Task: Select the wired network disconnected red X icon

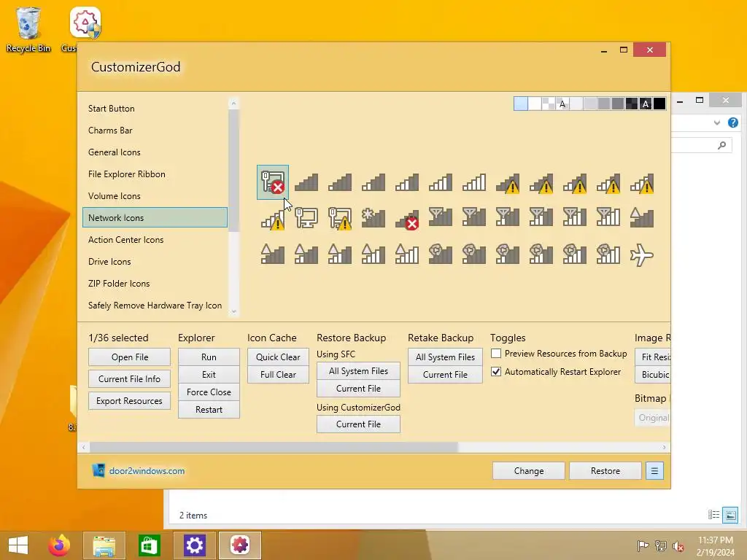Action: pyautogui.click(x=273, y=182)
